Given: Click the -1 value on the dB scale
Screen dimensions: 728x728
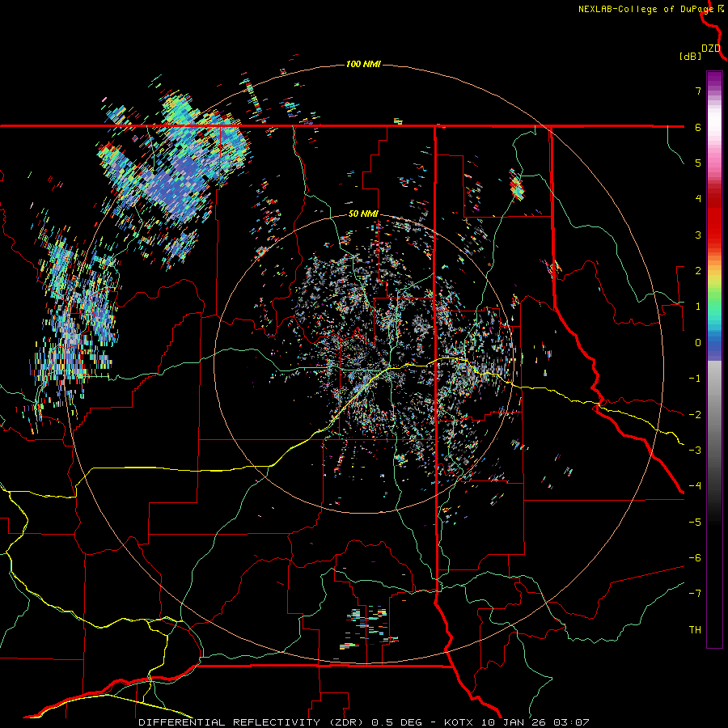Looking at the screenshot, I should click(x=695, y=379).
